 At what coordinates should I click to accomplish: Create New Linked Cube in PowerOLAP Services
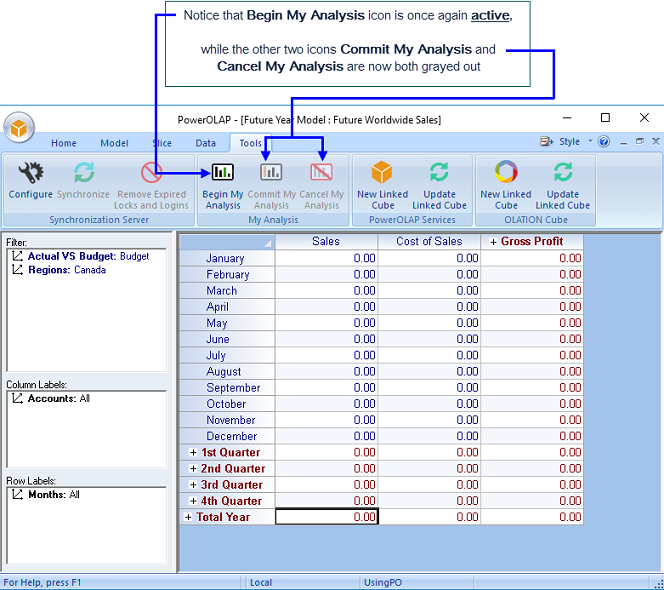[x=382, y=186]
